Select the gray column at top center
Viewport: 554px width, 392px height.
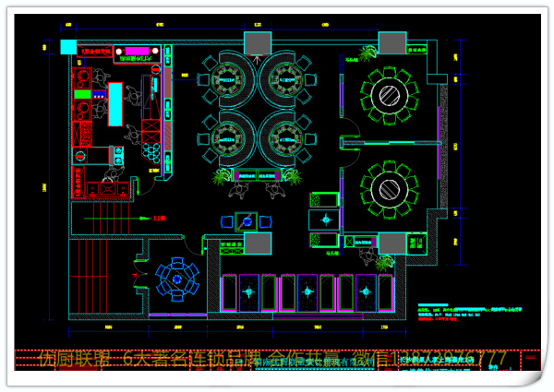pyautogui.click(x=256, y=42)
